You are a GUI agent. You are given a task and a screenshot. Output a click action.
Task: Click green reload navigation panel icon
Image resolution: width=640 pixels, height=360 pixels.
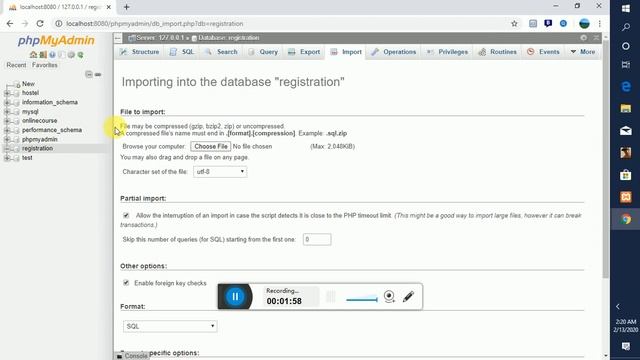pos(80,55)
